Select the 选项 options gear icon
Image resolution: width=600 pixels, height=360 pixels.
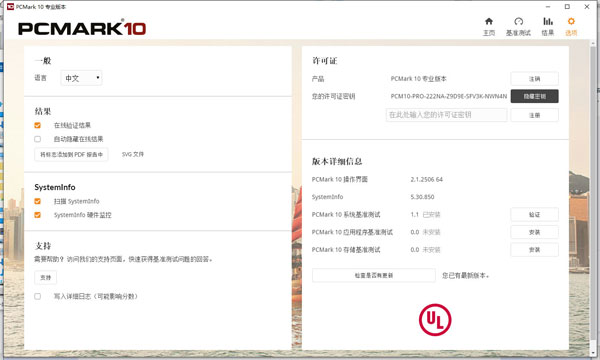[x=571, y=26]
